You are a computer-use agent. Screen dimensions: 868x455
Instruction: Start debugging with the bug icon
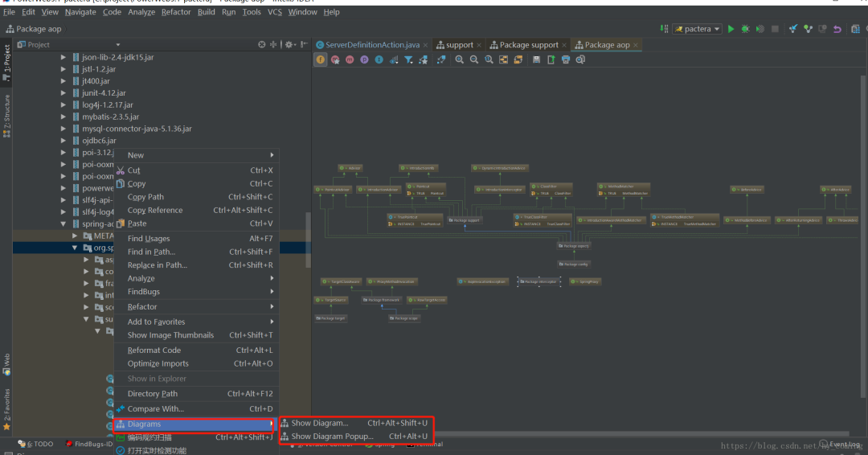(x=746, y=29)
